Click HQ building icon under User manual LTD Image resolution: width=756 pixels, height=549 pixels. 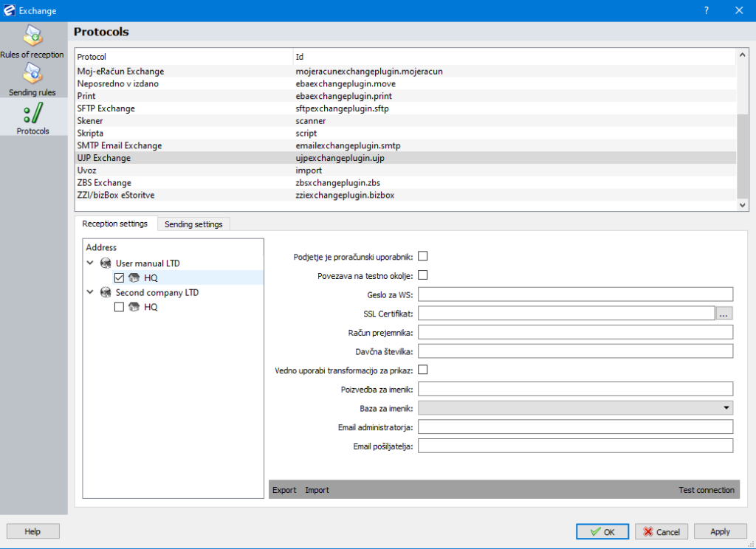click(134, 277)
